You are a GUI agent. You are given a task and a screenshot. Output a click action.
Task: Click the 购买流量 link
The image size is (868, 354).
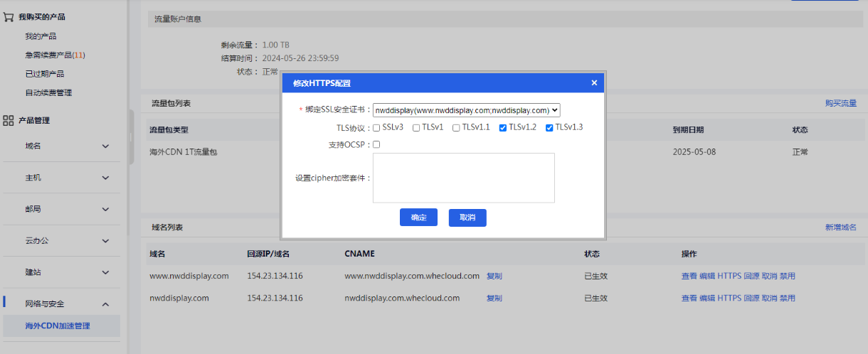click(840, 103)
